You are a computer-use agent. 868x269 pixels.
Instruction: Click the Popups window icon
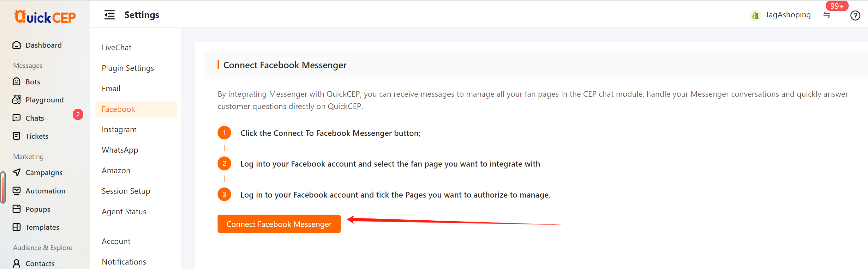[16, 209]
